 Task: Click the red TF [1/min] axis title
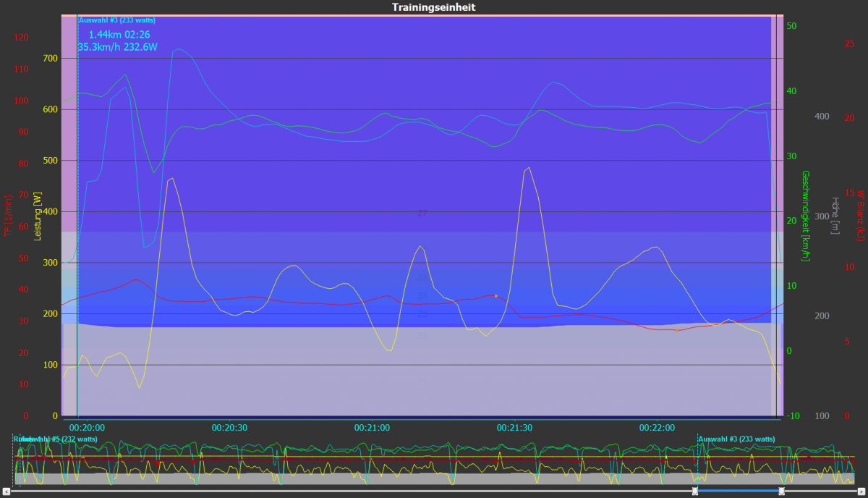9,216
